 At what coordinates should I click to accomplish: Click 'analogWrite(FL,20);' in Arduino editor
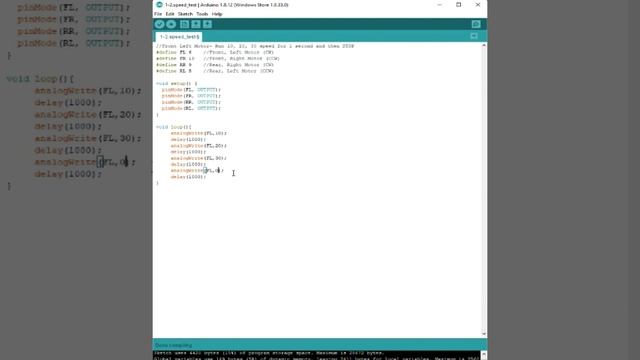(198, 146)
